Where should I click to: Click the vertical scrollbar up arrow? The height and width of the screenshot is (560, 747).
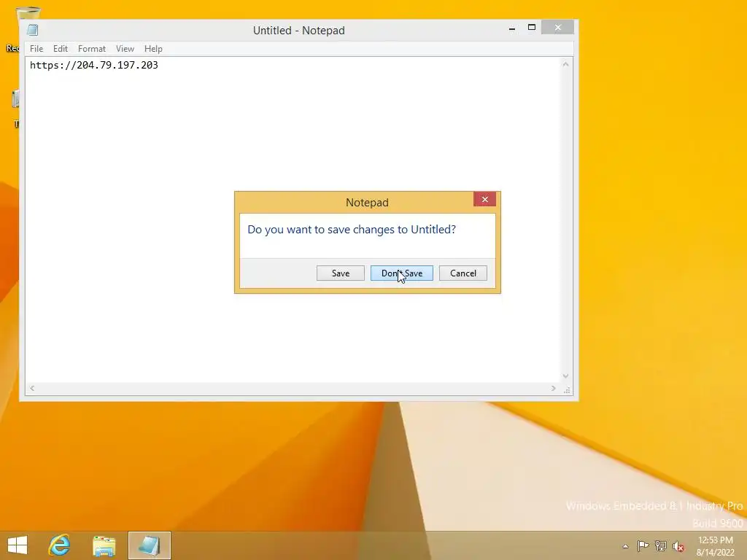[x=565, y=64]
